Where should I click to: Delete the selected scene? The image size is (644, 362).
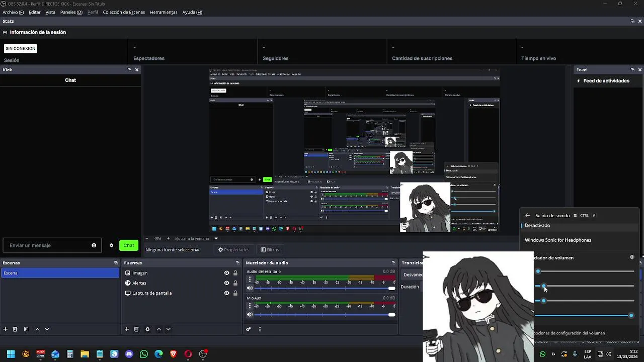point(15,329)
